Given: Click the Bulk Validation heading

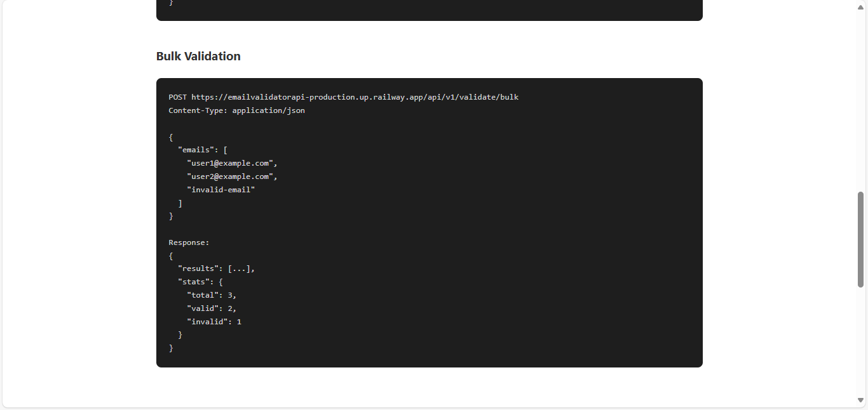Looking at the screenshot, I should click(x=198, y=56).
